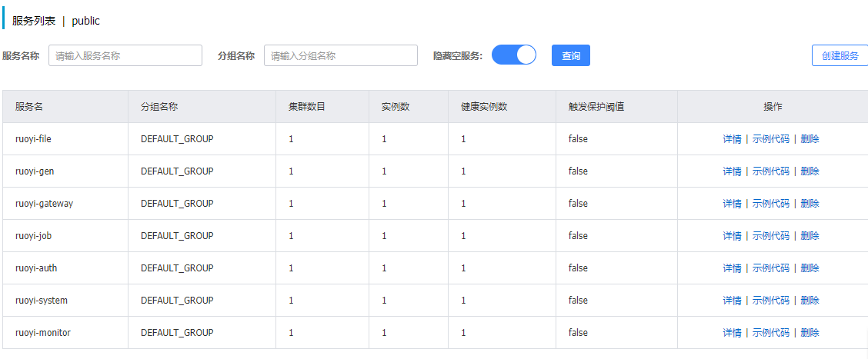This screenshot has height=359, width=868.
Task: Open 示例代码 for ruoyi-system service
Action: (x=770, y=301)
